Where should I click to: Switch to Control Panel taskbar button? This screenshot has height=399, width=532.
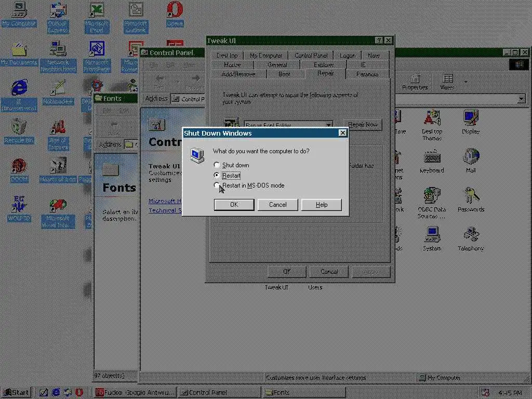[220, 393]
